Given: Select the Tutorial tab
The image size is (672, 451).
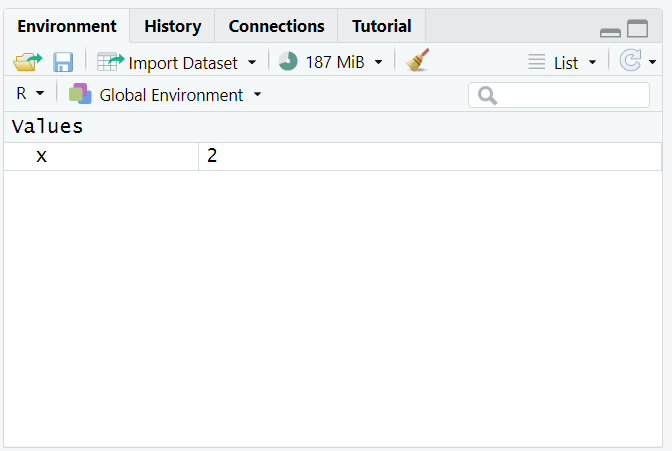Looking at the screenshot, I should coord(381,26).
